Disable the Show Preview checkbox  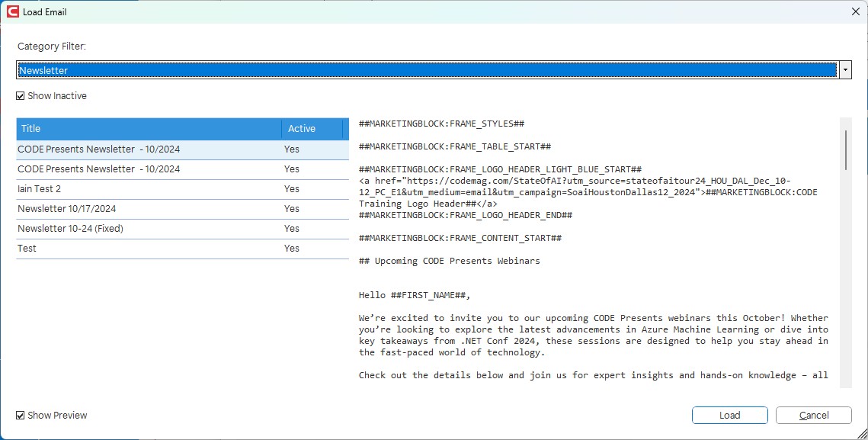(x=21, y=416)
